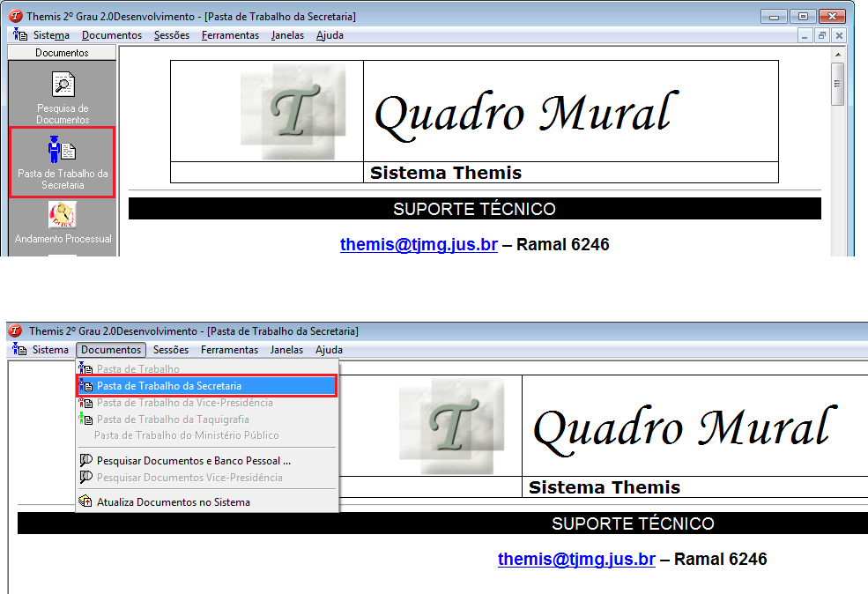Maximize the top Themis window
Viewport: 868px width, 594px height.
click(803, 17)
